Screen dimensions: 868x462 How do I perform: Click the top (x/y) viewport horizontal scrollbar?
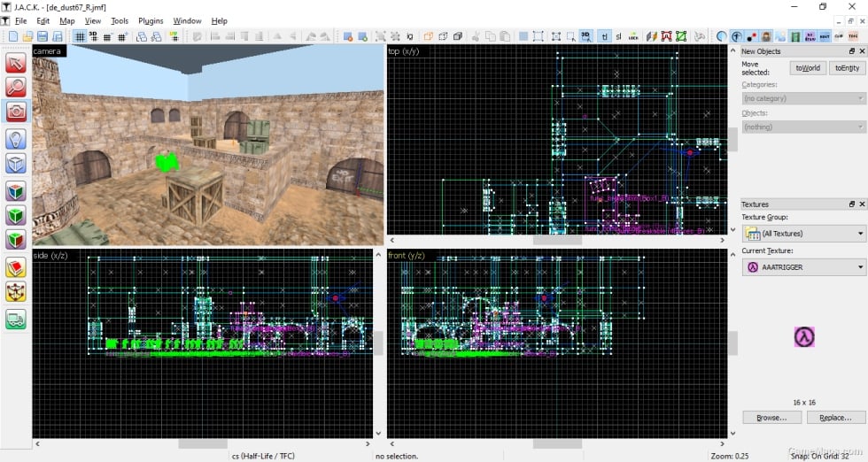point(557,240)
